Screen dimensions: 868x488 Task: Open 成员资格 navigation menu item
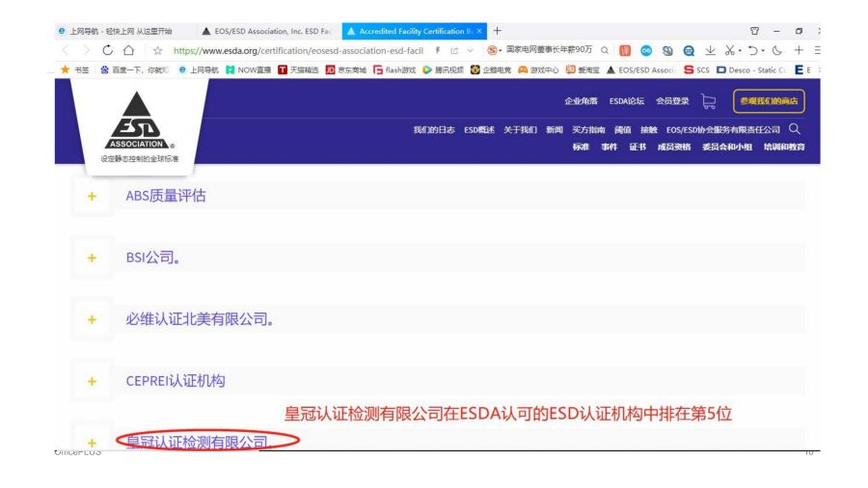point(674,147)
